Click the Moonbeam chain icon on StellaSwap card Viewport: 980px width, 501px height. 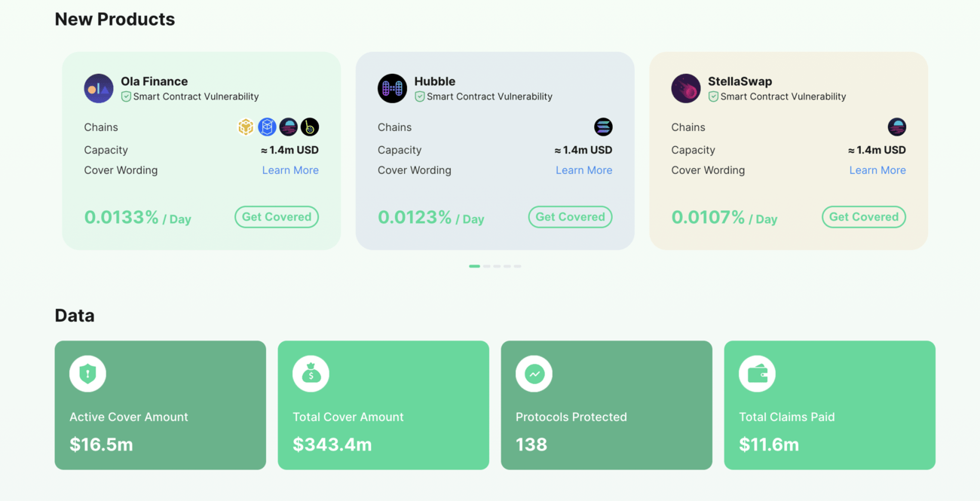coord(896,127)
